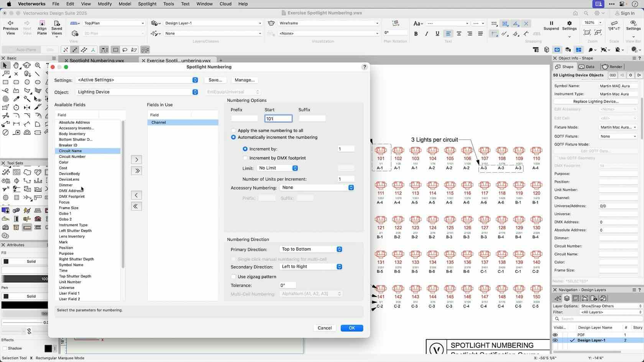Check the Increment by DMX footprint option
Image resolution: width=644 pixels, height=362 pixels.
tap(245, 158)
